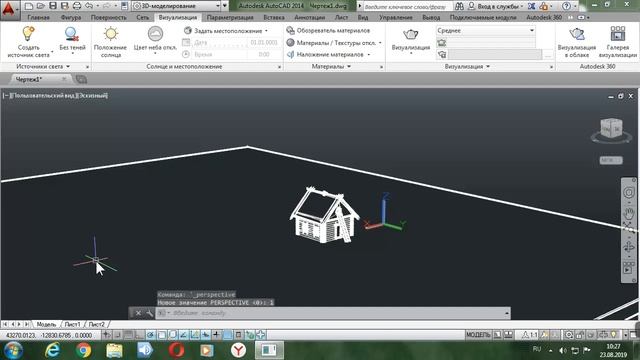Viewport: 640px width, 360px height.
Task: Click the Autodesk Exchange X icon
Action: pyautogui.click(x=531, y=6)
